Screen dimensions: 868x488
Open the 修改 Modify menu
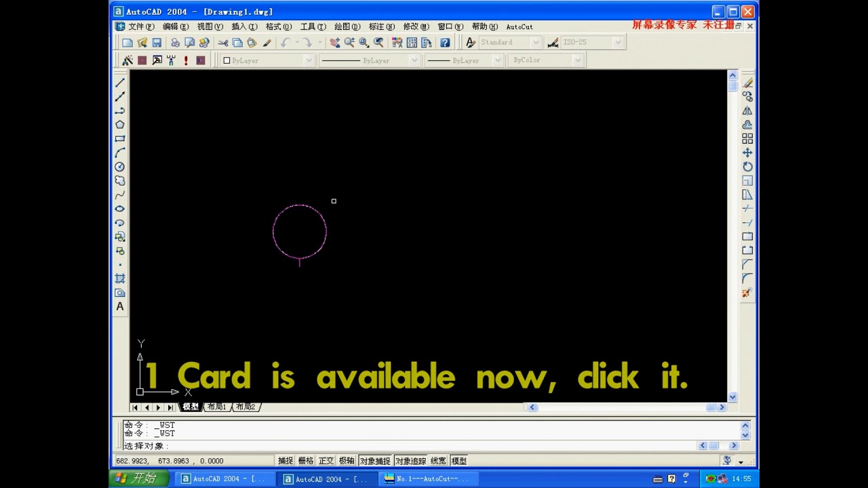pos(416,26)
